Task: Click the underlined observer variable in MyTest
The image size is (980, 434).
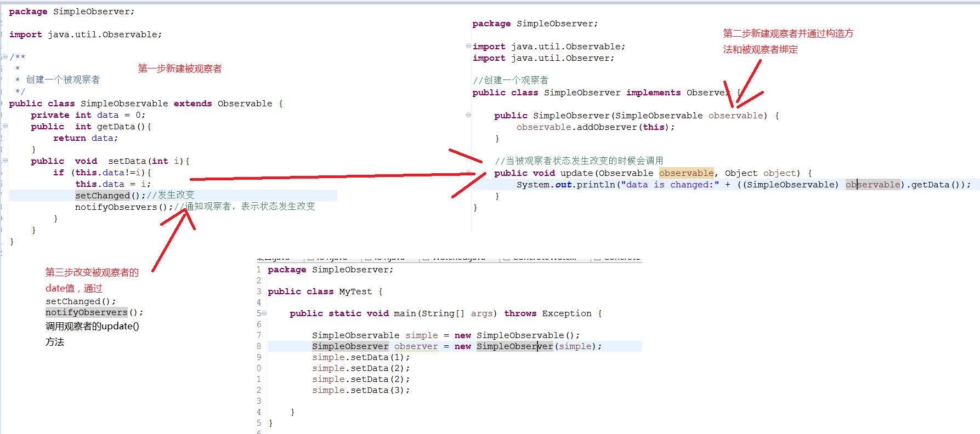Action: point(416,346)
